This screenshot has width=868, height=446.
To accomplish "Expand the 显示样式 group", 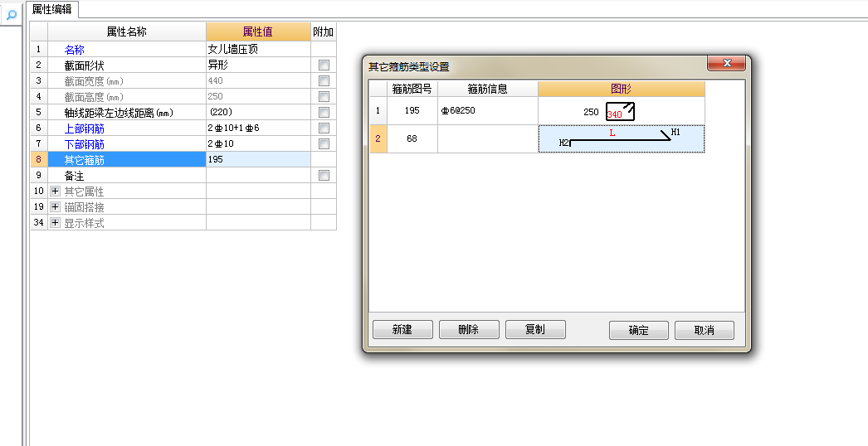I will point(55,223).
